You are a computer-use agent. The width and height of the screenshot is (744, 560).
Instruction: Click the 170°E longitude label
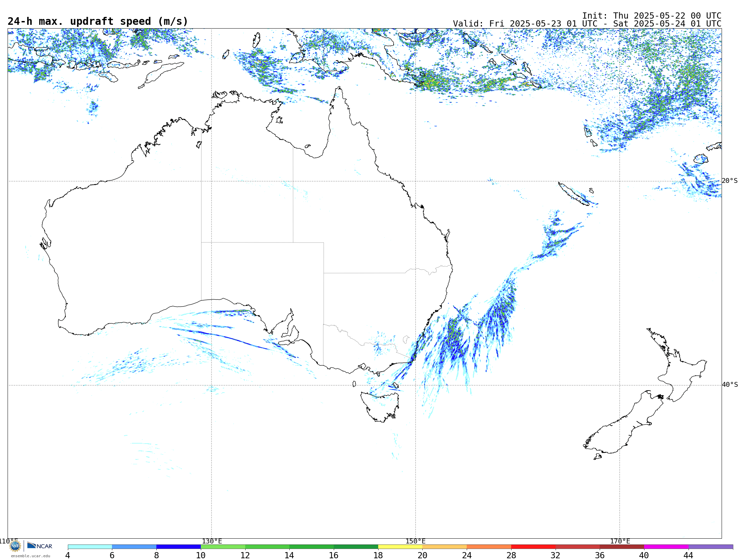click(620, 541)
